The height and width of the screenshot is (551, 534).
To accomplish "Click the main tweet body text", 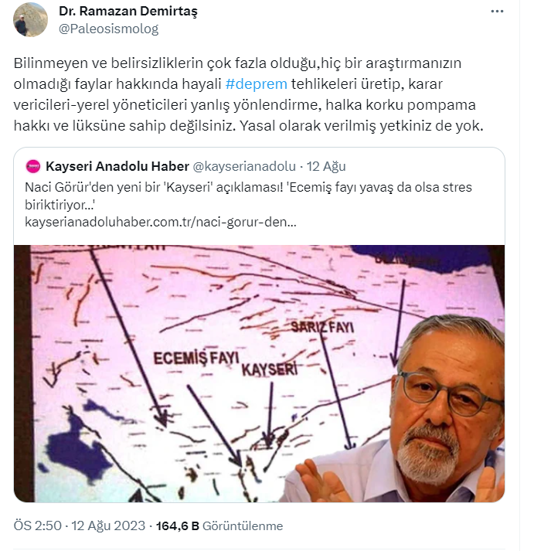I will point(248,95).
